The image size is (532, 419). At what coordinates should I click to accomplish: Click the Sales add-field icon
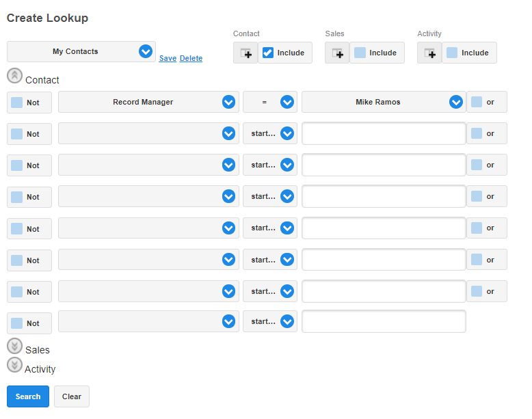coord(337,53)
